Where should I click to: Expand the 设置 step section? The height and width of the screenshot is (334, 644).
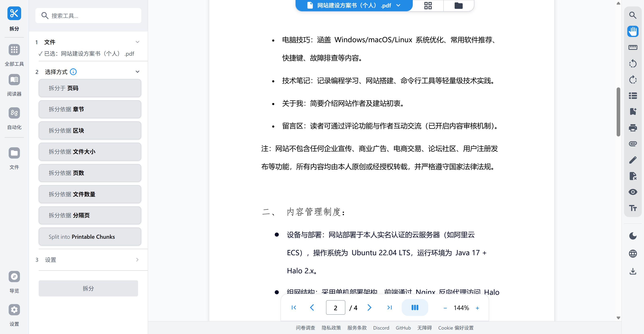137,260
